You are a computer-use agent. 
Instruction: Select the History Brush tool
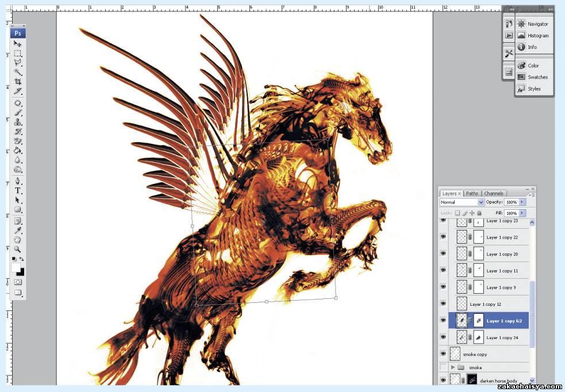17,132
